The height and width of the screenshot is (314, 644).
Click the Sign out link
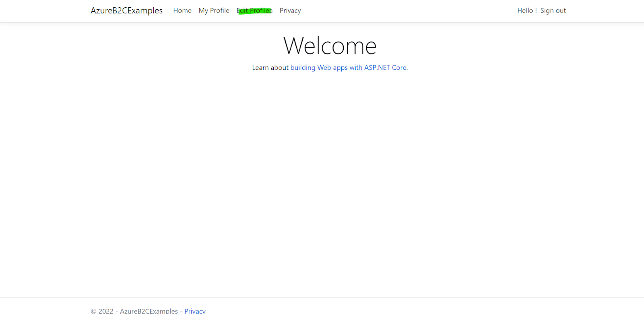tap(553, 10)
